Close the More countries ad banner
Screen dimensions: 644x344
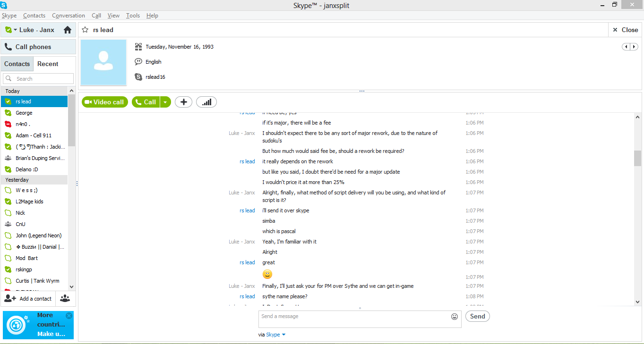[x=69, y=316]
